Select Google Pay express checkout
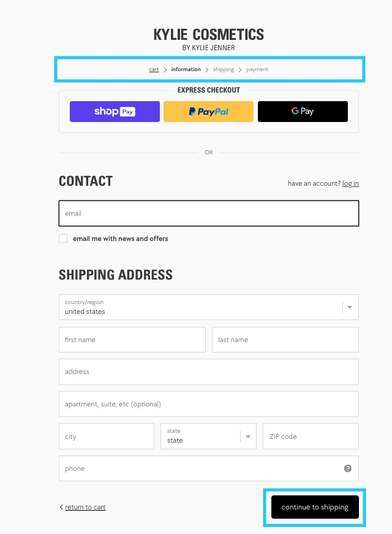 303,112
